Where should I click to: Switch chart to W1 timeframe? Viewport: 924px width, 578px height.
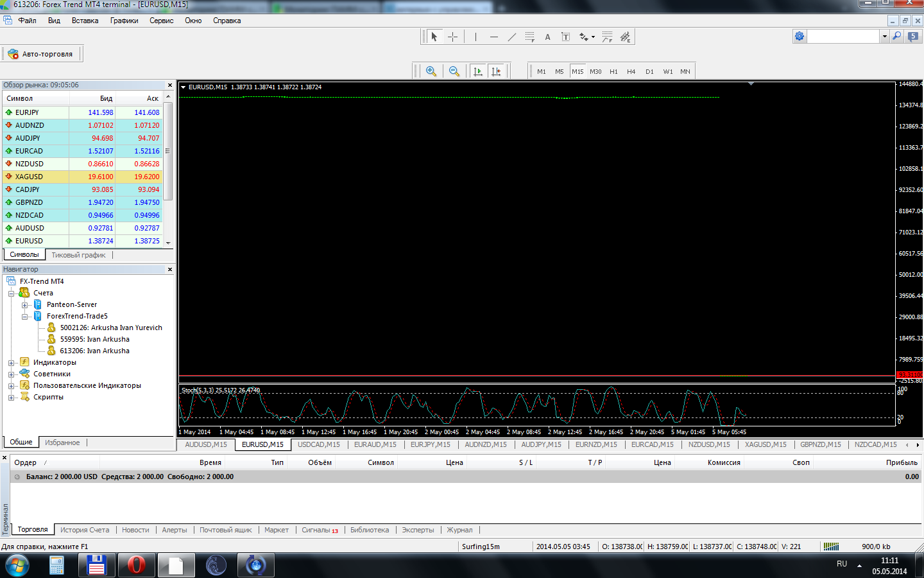tap(668, 71)
